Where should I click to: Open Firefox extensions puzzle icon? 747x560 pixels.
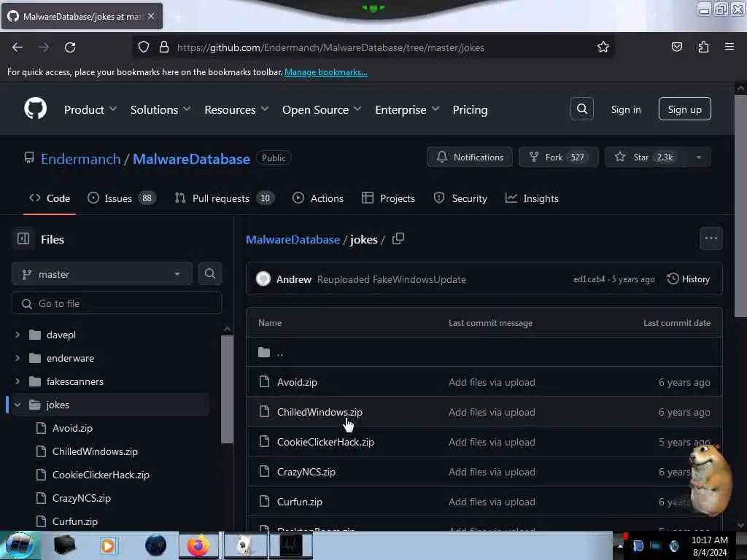click(x=703, y=47)
